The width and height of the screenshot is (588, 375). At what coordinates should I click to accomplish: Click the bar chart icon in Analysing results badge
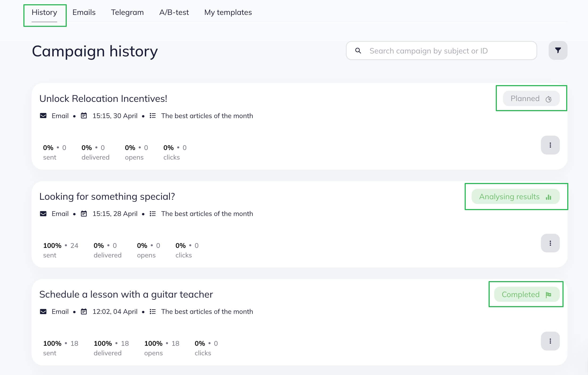[548, 197]
